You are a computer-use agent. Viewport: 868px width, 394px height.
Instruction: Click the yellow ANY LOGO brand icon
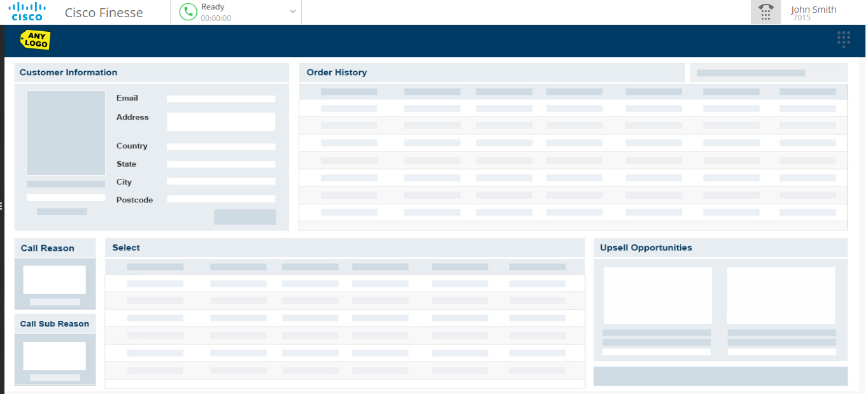35,39
